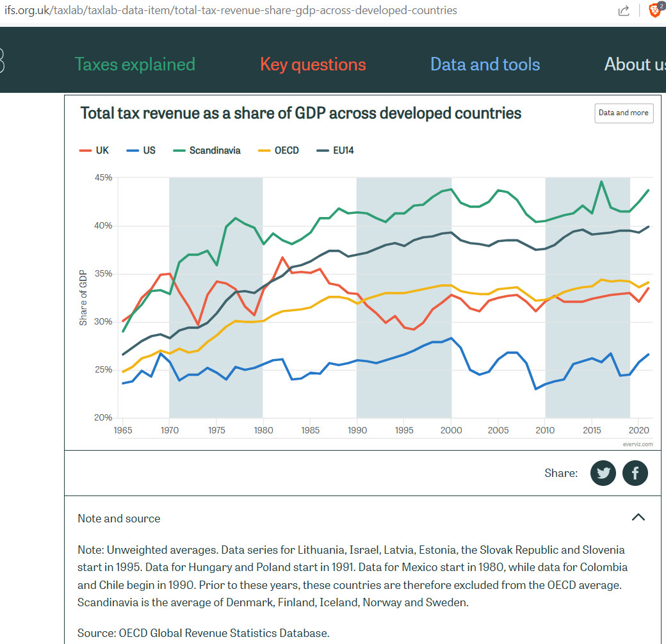Click the Scandinavia 2016 peak data point
The height and width of the screenshot is (644, 666).
coord(601,182)
